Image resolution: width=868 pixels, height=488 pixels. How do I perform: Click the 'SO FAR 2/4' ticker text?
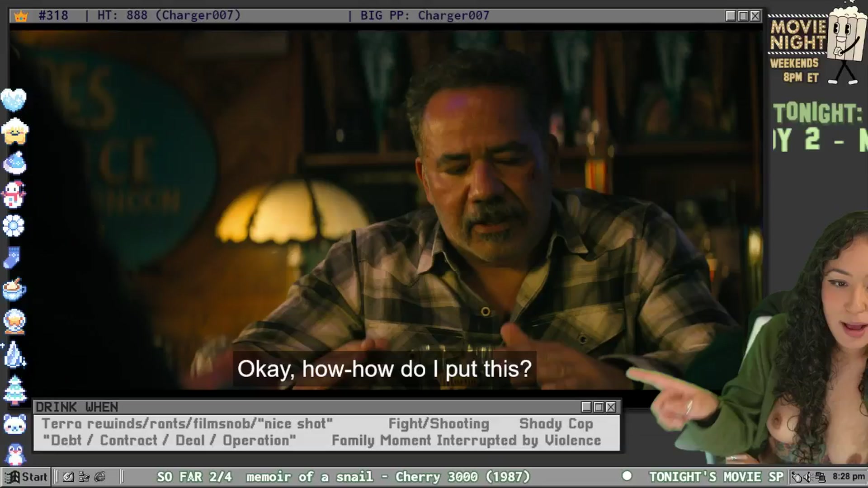(194, 477)
